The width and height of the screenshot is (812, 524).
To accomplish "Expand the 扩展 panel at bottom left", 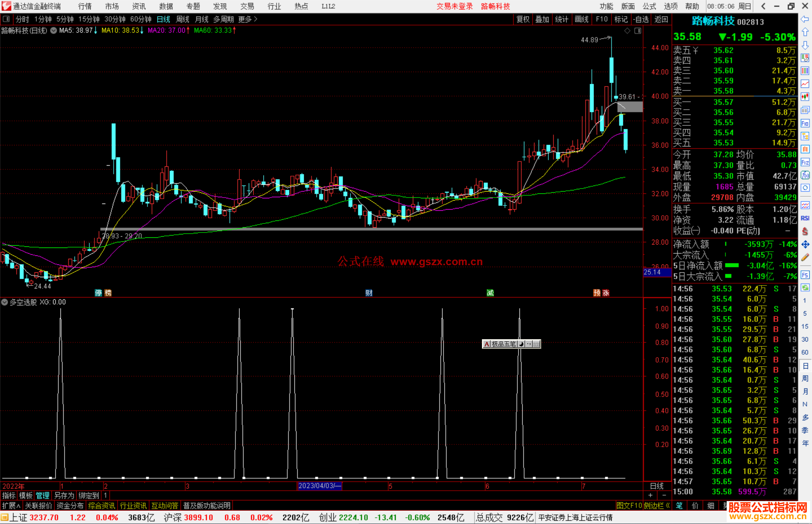I will [x=11, y=506].
